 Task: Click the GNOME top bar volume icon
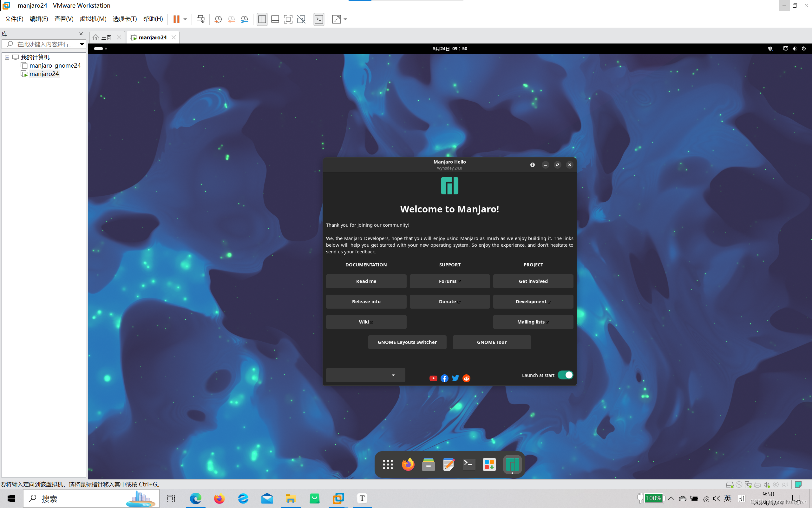pos(795,48)
